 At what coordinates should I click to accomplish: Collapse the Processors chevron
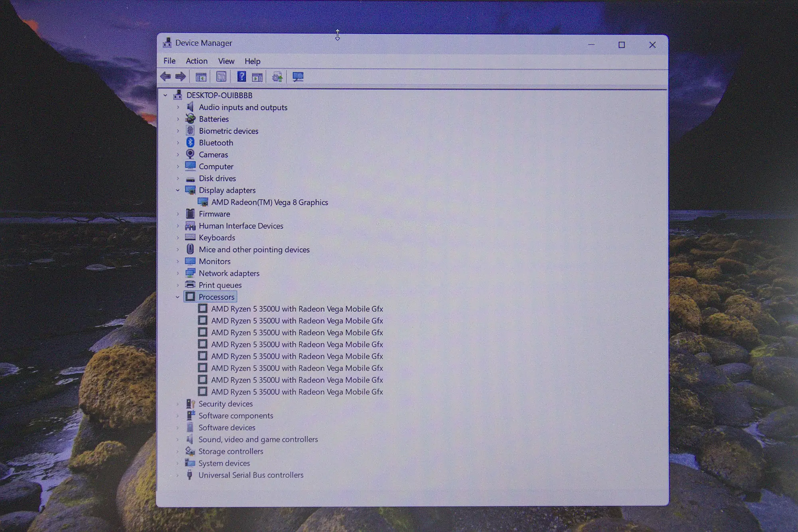pos(178,297)
